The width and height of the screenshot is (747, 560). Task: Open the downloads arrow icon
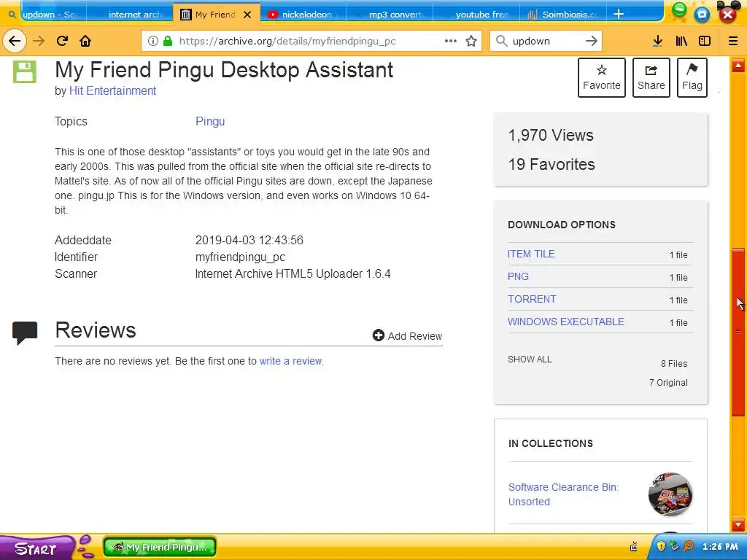coord(657,41)
